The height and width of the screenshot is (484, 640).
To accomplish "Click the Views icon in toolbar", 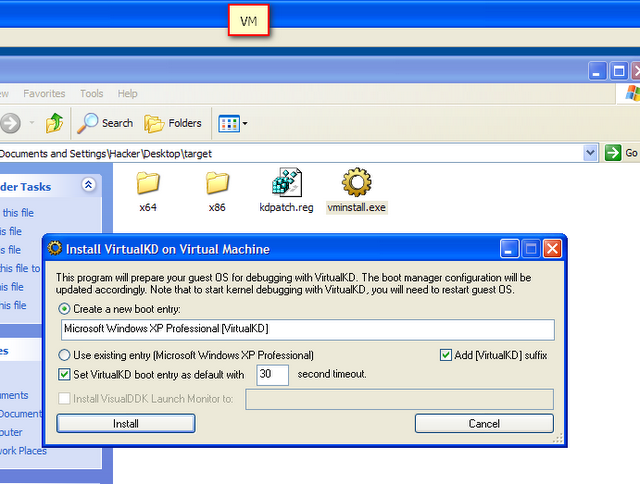I will point(229,123).
